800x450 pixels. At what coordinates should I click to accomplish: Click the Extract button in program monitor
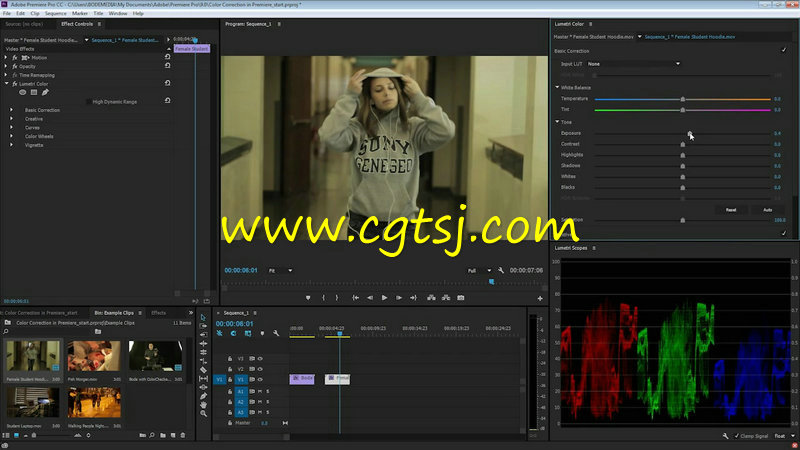coord(446,297)
